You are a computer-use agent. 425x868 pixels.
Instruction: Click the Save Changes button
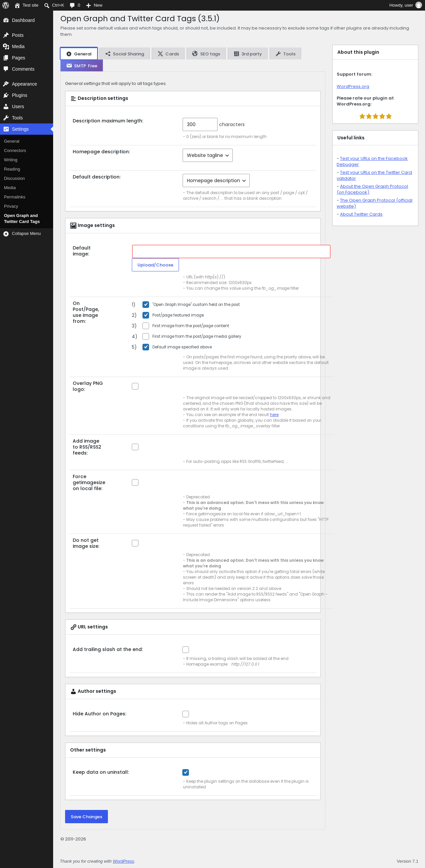click(x=86, y=817)
